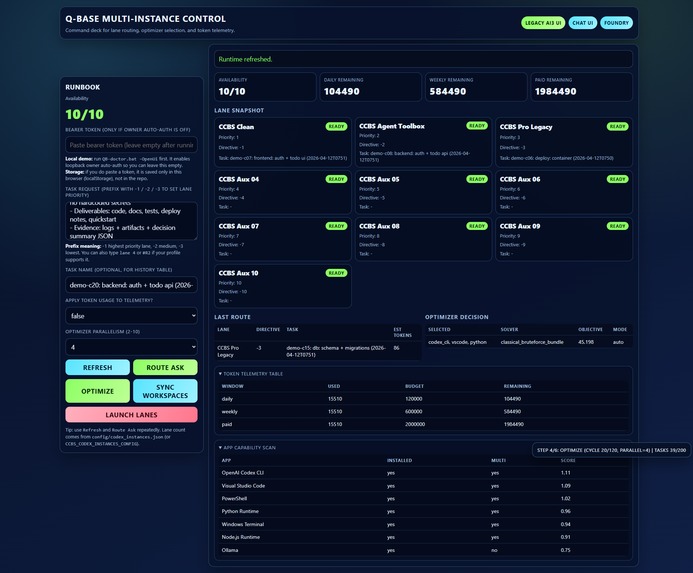Screen dimensions: 693x573
Task: Select the CCBS Pro Legacy lane card
Action: [564, 142]
